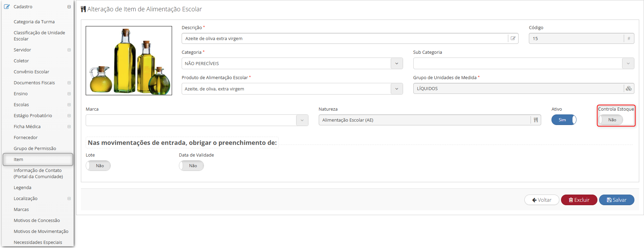This screenshot has width=644, height=248.
Task: Expand the Escolas submenu
Action: point(69,105)
